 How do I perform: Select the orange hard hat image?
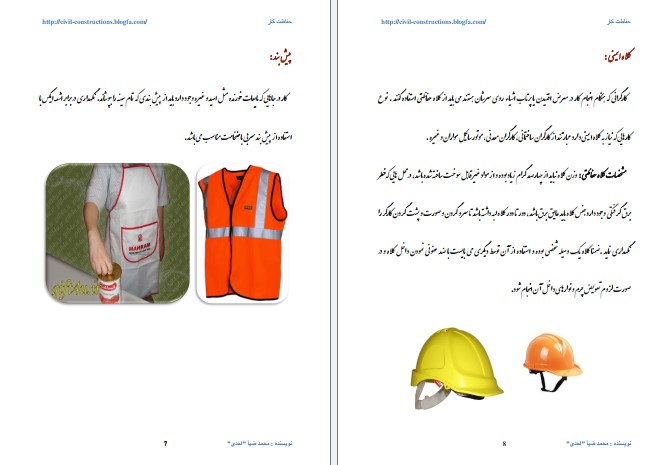coord(552,362)
